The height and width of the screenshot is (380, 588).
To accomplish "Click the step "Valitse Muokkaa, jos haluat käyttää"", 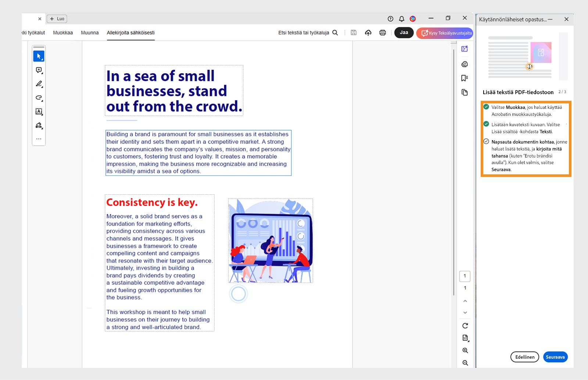I will click(x=526, y=111).
